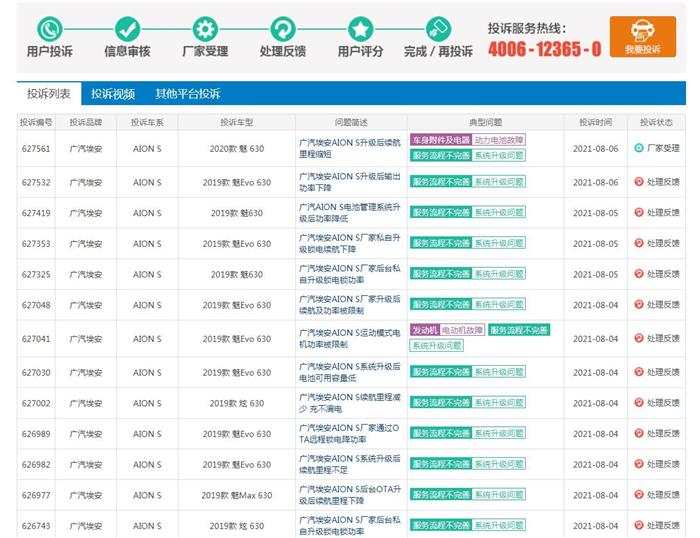Open complaint 后台OTA升级后续航里程下降

350,495
